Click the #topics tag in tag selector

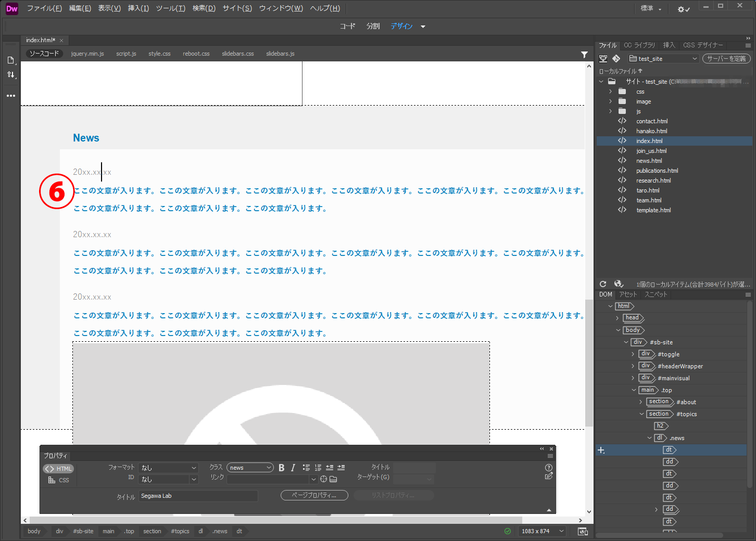click(180, 531)
